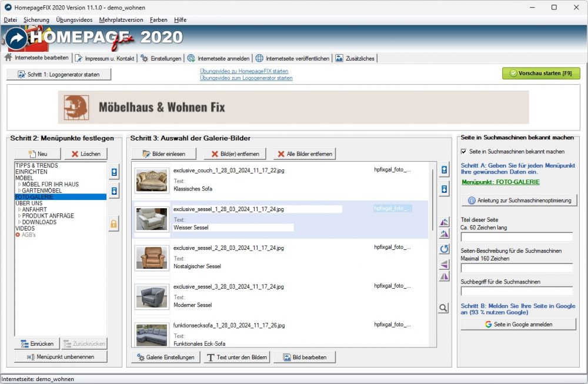Click Seite in Google anmelden button
Viewport: 588px width, 384px height.
coord(518,325)
